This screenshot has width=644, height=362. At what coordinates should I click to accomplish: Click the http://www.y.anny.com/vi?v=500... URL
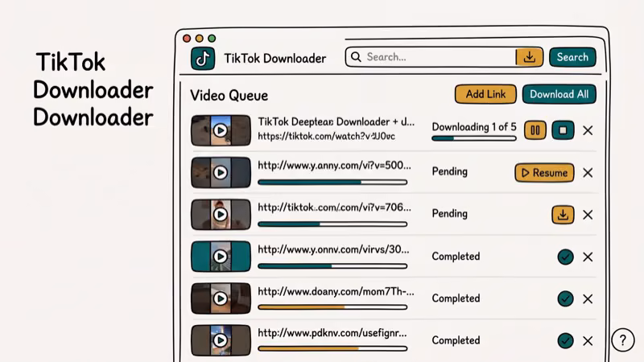334,166
